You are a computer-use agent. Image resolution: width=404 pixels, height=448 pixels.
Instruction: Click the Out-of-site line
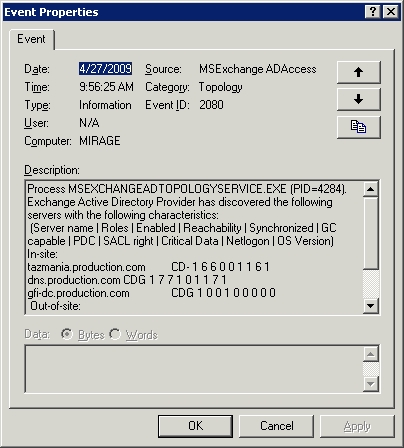pyautogui.click(x=55, y=306)
